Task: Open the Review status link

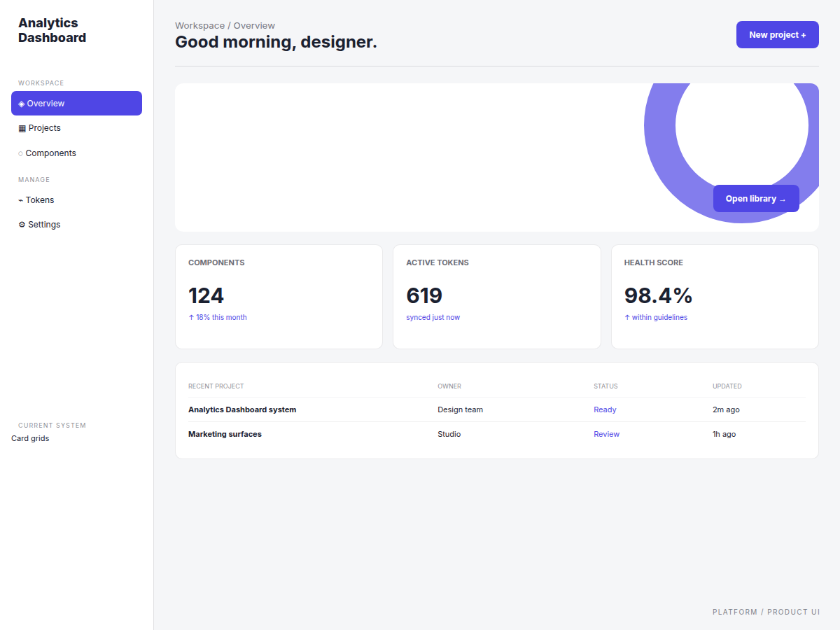Action: (x=606, y=434)
